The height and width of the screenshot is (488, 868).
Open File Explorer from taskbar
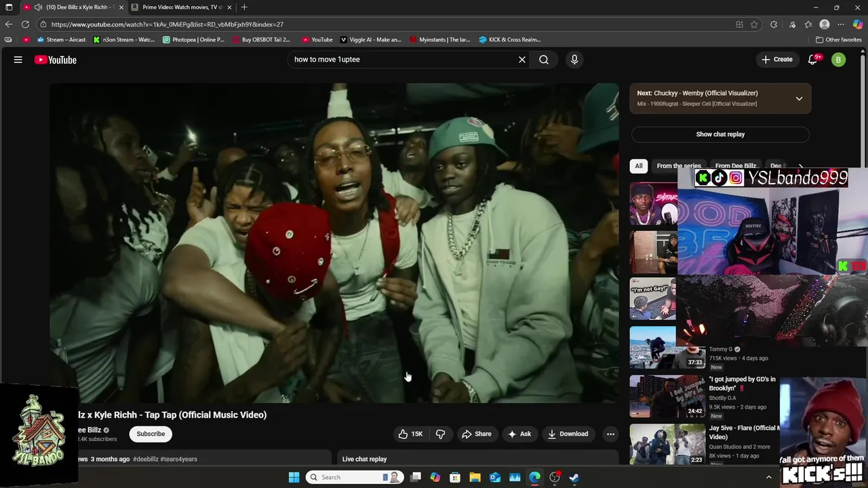[475, 477]
